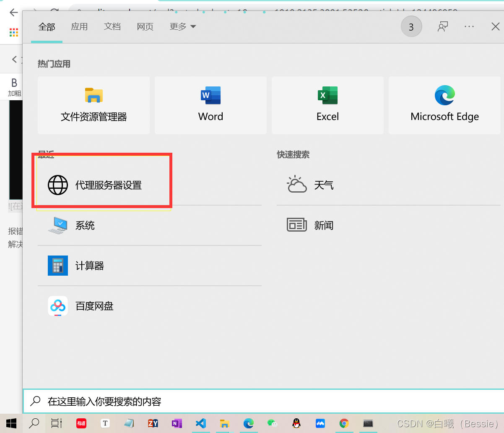The height and width of the screenshot is (433, 504).
Task: Open the search feedback person icon
Action: click(x=443, y=27)
